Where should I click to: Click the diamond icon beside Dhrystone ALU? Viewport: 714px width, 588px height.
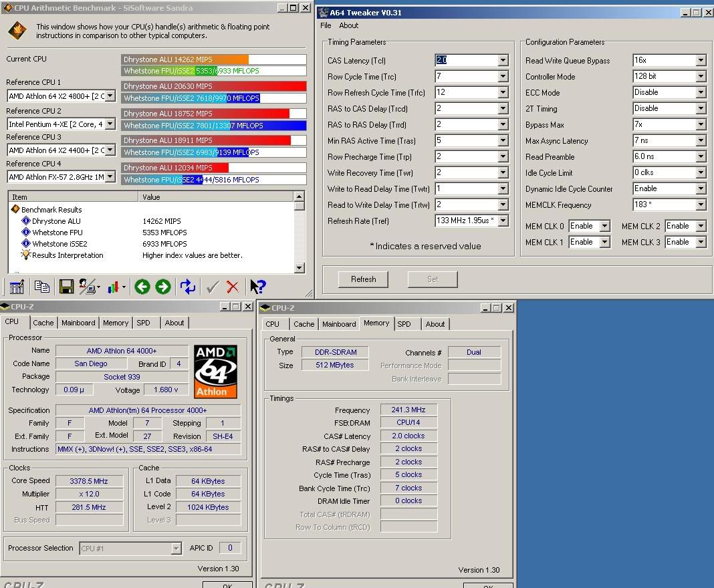pyautogui.click(x=26, y=220)
